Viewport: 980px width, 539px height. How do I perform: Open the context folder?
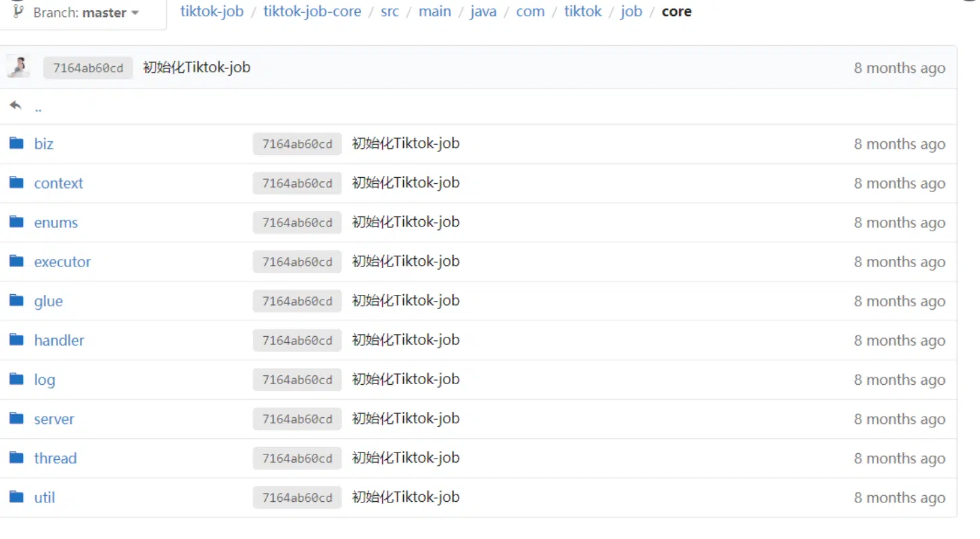59,183
